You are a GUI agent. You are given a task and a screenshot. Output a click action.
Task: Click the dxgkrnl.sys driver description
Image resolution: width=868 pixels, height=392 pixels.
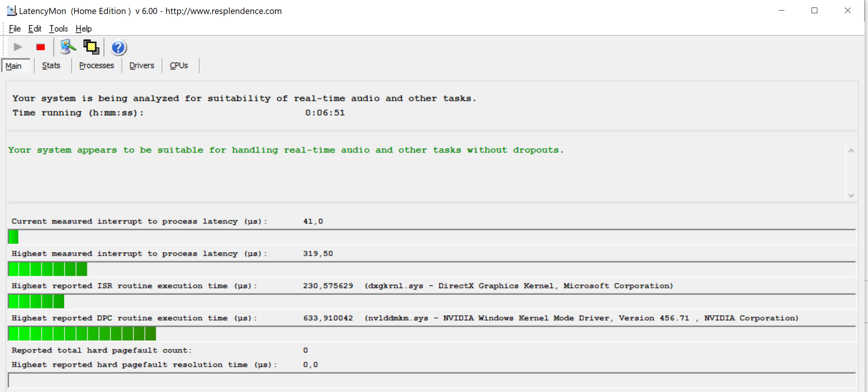point(519,286)
